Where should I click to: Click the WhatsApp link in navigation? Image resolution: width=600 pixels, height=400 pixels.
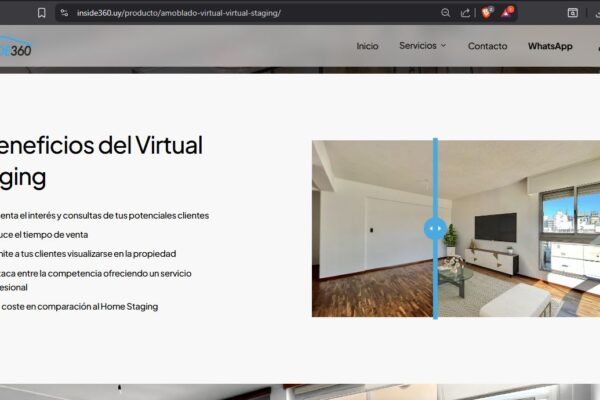click(550, 46)
